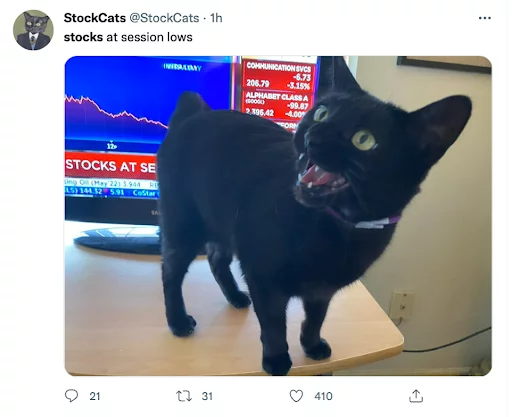Like the tweet with the heart icon

point(296,396)
